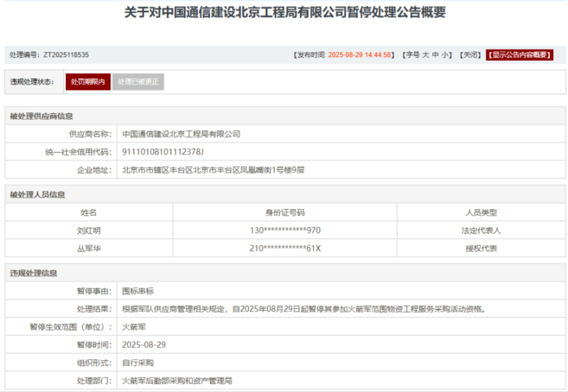
Task: Click suspension date 2025-08-29
Action: (144, 345)
